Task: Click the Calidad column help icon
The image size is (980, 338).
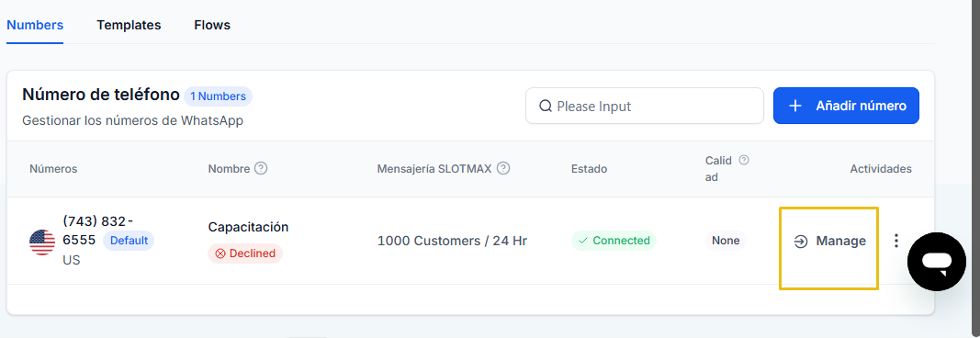Action: (744, 160)
